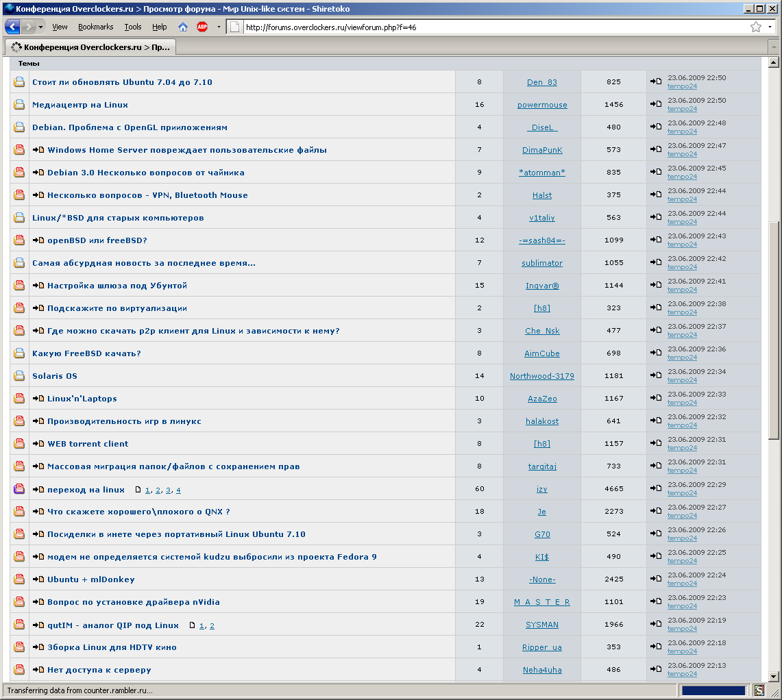Jump to new post in Windows Home Server
The width and height of the screenshot is (782, 700).
click(x=38, y=149)
